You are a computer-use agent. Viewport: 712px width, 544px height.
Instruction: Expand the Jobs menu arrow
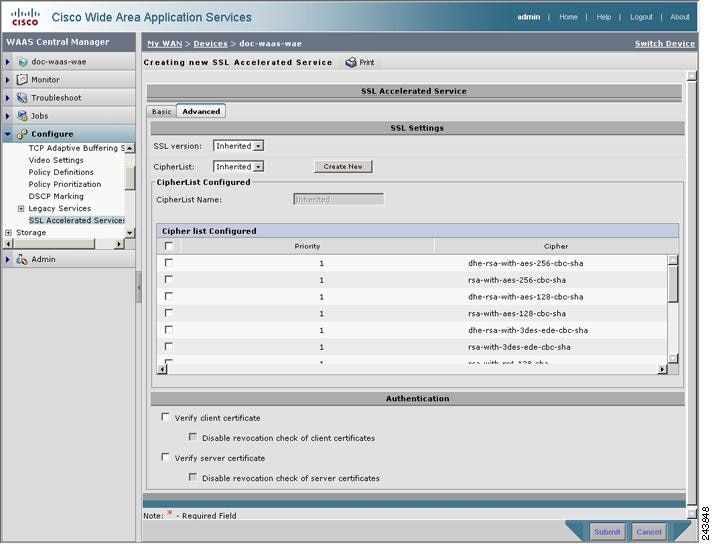[x=7, y=116]
